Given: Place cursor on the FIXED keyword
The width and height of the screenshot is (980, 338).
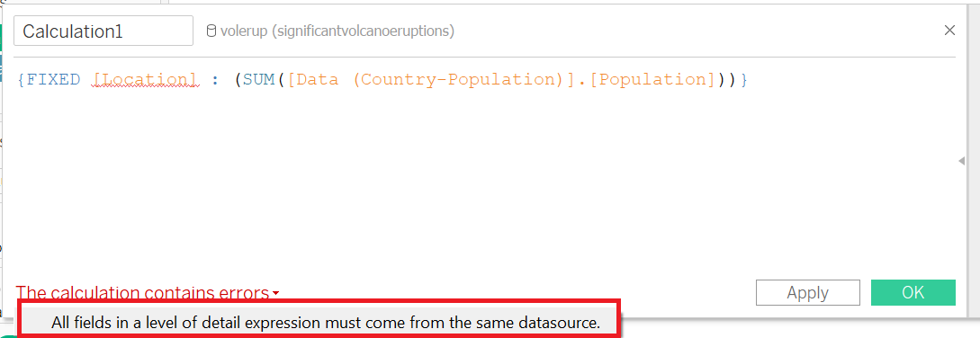Looking at the screenshot, I should tap(53, 79).
